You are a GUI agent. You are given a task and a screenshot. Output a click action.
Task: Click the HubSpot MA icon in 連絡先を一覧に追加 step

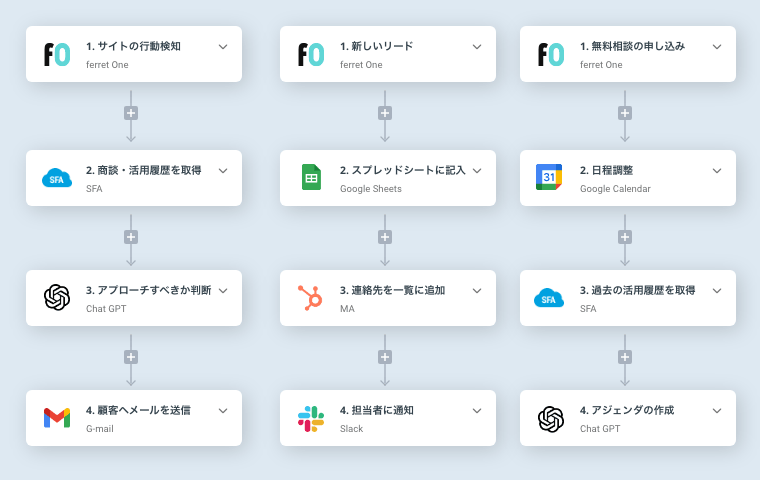[x=310, y=298]
